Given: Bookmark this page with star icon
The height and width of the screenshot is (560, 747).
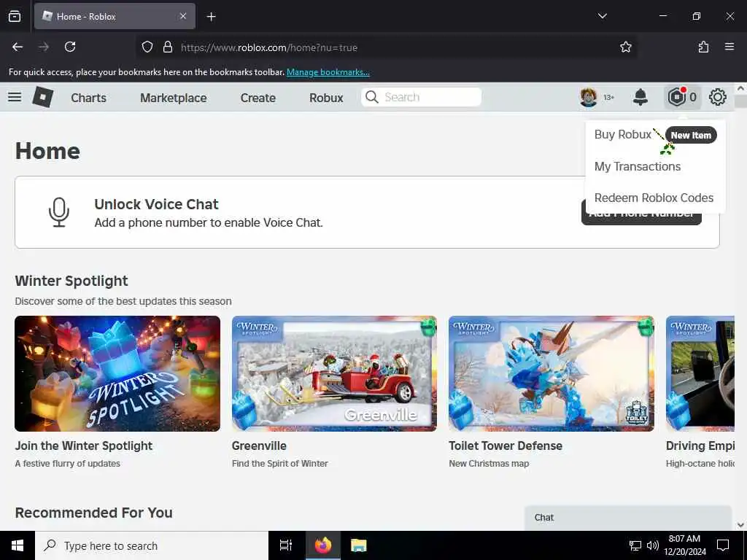Looking at the screenshot, I should coord(625,47).
